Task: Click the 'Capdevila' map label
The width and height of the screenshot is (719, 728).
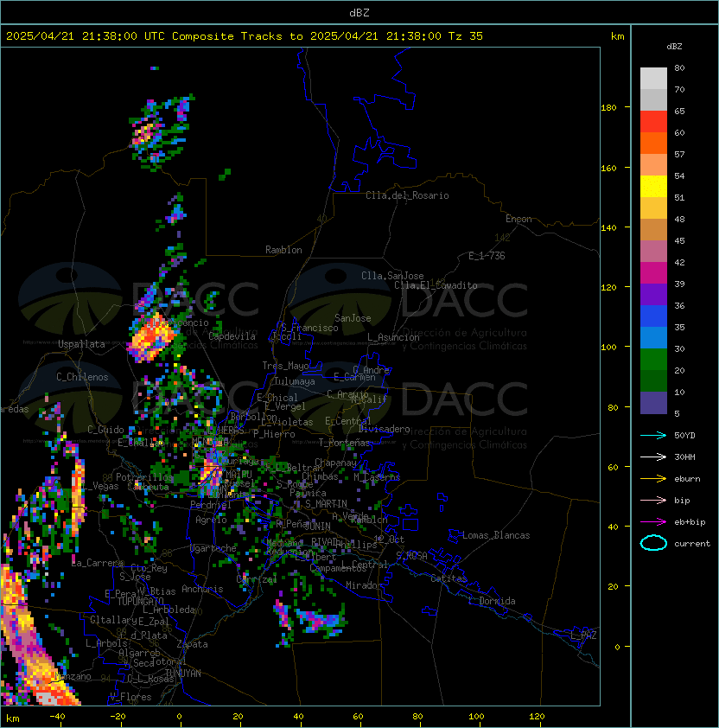Action: coord(232,336)
